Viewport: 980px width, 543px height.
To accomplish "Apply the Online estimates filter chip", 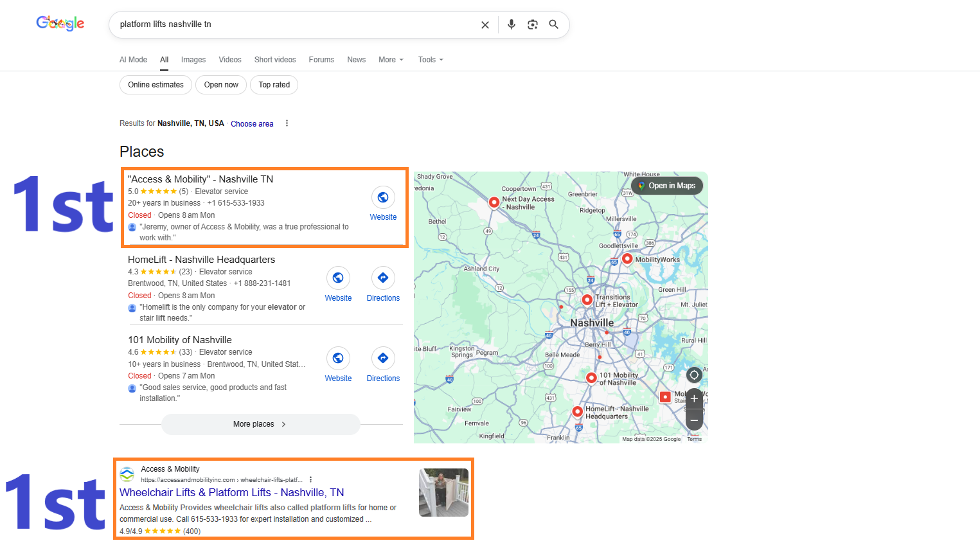I will tap(156, 85).
